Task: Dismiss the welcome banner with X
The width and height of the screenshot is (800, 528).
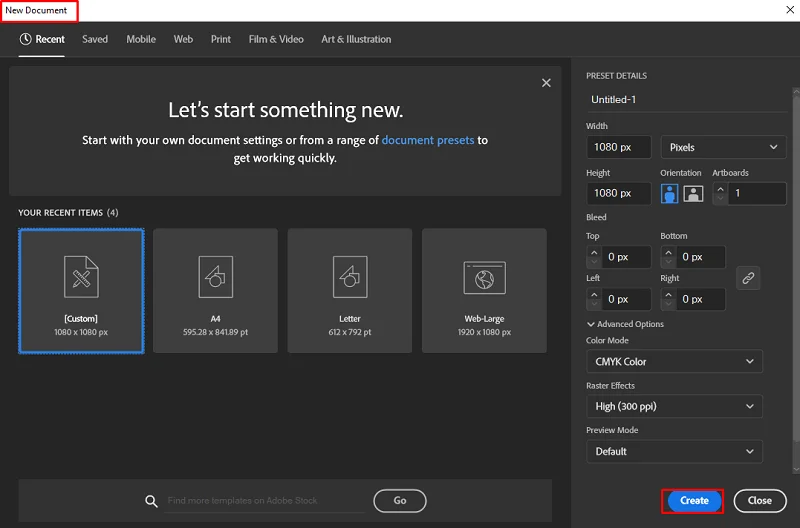Action: 546,83
